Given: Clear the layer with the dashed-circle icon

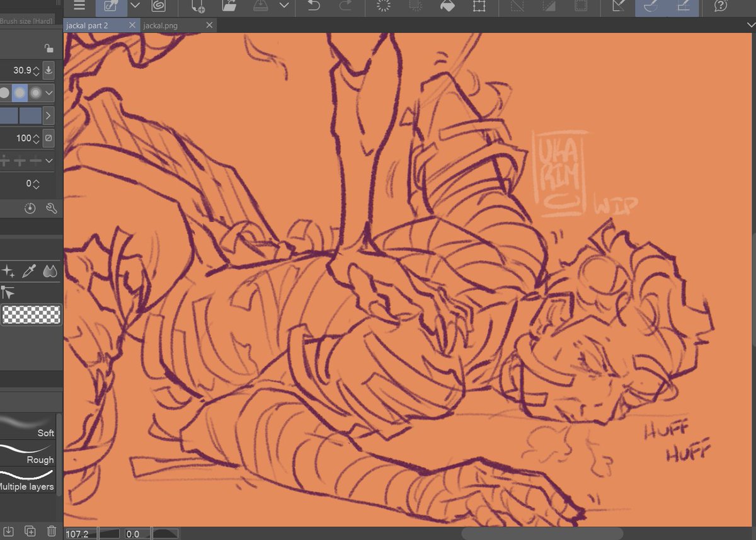Looking at the screenshot, I should (384, 6).
